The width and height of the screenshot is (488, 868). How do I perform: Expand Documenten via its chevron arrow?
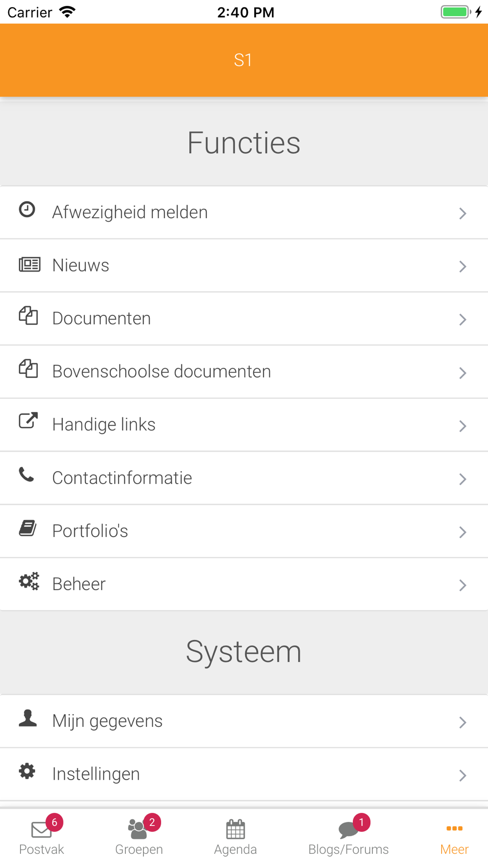[x=463, y=320]
